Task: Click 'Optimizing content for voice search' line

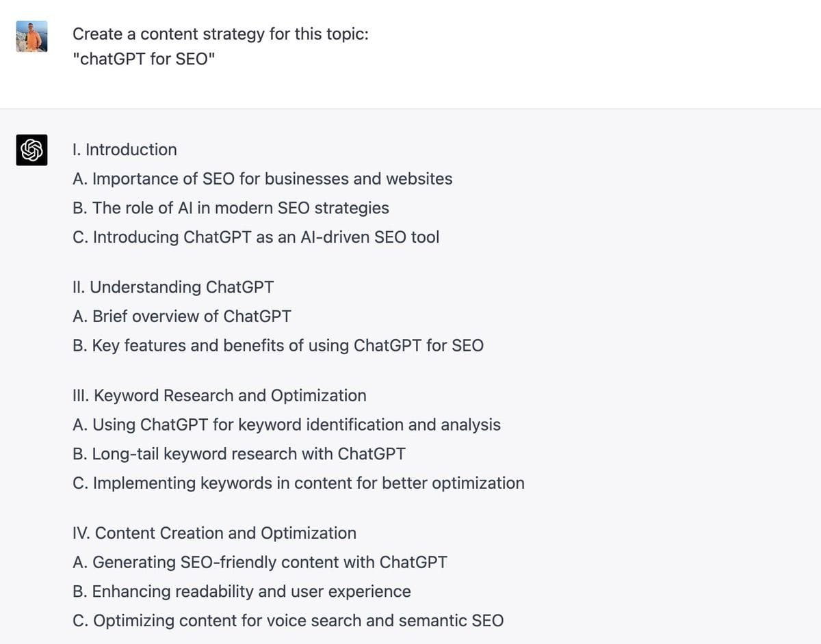Action: (x=288, y=621)
